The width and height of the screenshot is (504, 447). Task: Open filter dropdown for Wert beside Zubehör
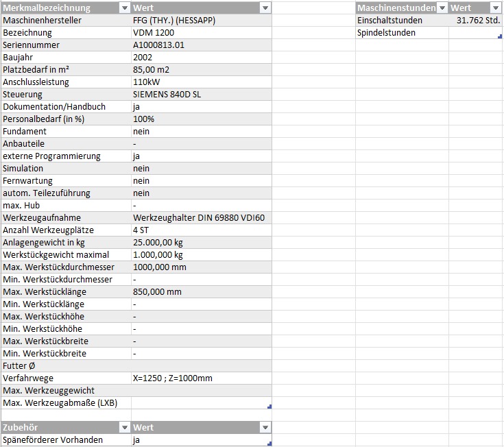(x=265, y=428)
